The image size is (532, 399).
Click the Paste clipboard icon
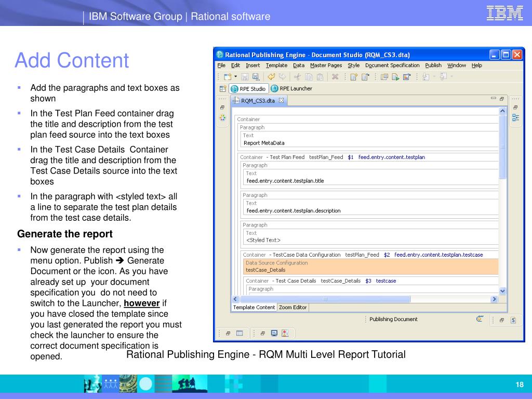[320, 77]
